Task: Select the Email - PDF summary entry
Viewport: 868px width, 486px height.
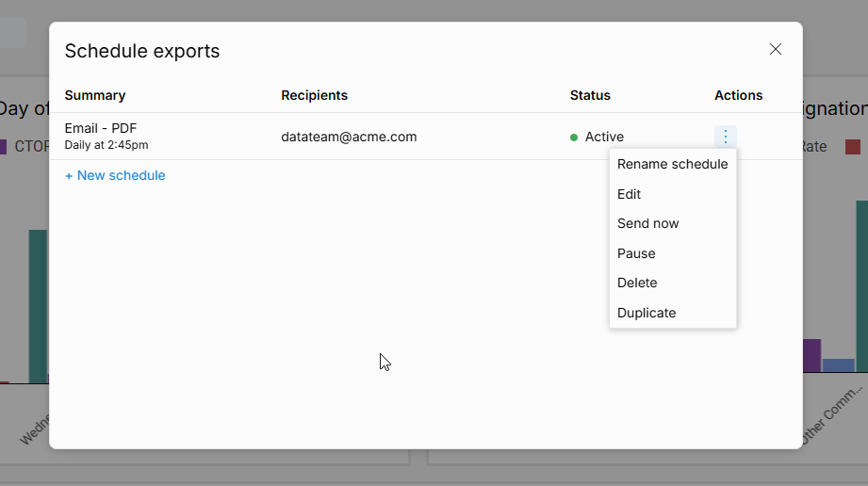Action: pos(101,128)
